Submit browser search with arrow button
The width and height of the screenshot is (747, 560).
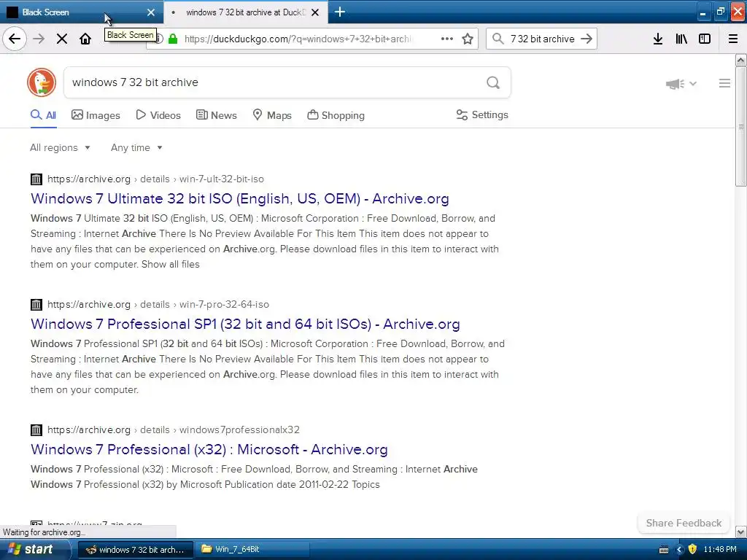(x=587, y=39)
